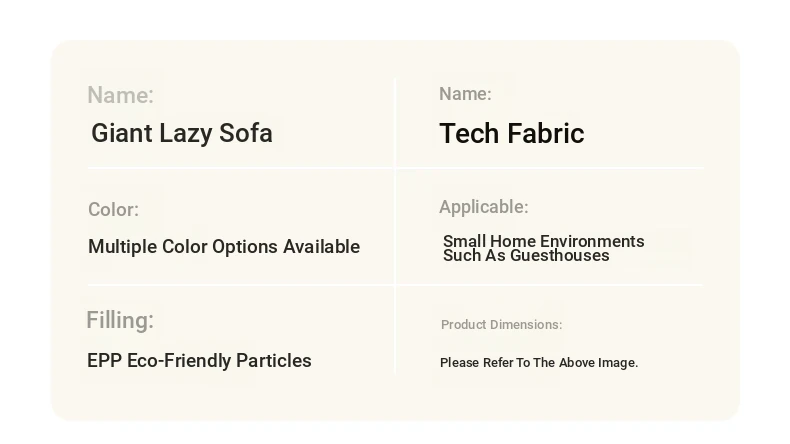This screenshot has width=790, height=444.
Task: Click the "Color:" field label
Action: [113, 210]
